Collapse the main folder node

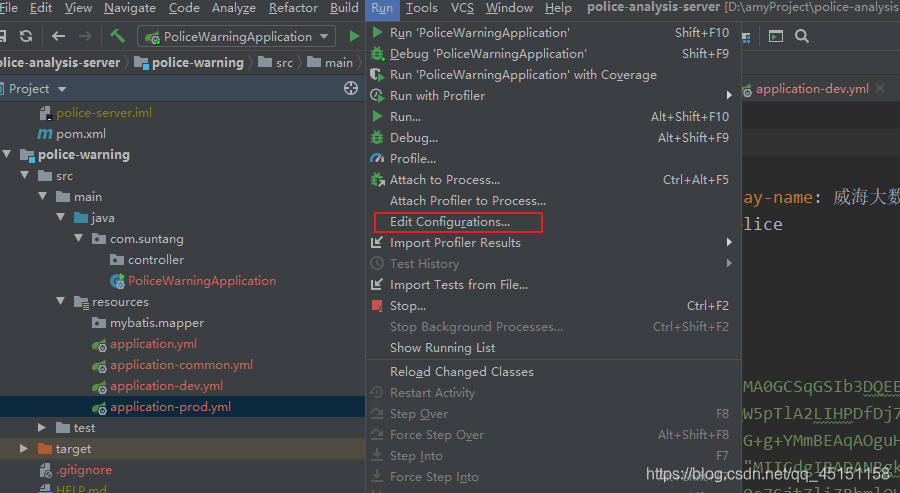click(42, 196)
